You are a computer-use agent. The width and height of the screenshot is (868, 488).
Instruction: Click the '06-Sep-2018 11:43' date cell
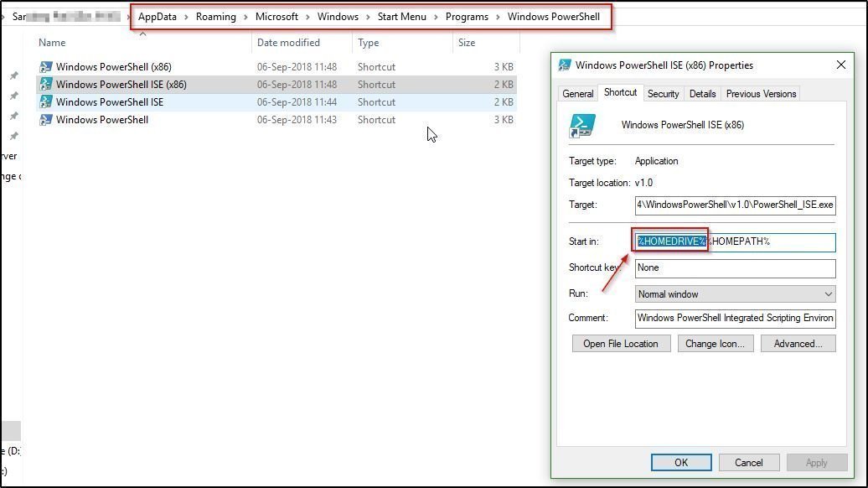[297, 120]
